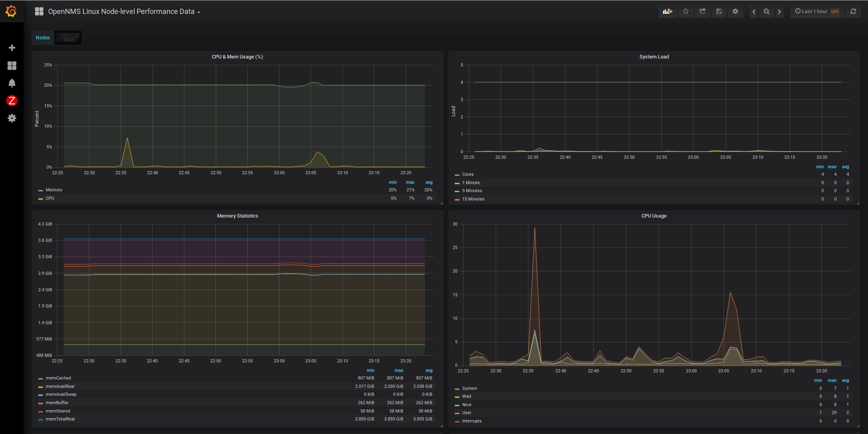Click the Add panel toolbar icon

[x=667, y=12]
